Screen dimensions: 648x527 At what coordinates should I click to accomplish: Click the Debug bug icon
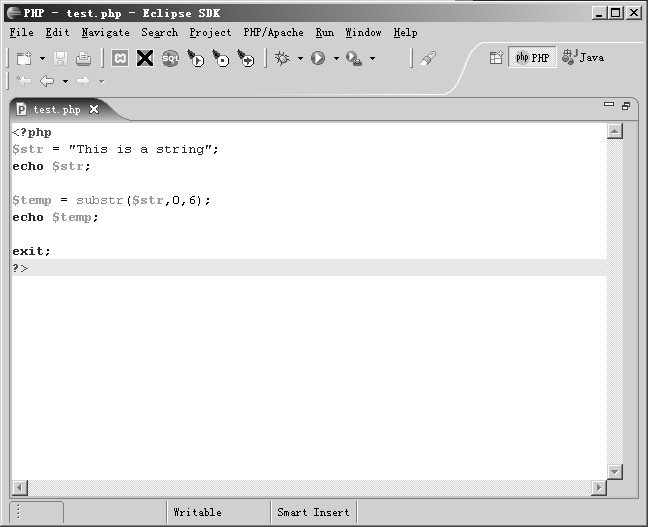283,58
